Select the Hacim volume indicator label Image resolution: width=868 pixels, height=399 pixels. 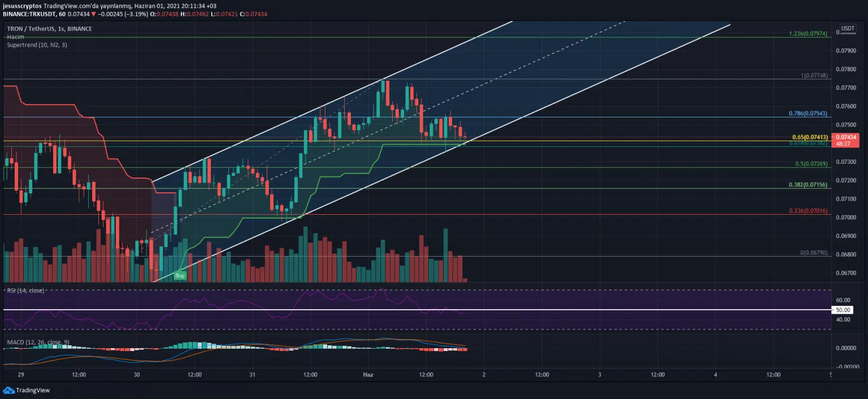(15, 37)
